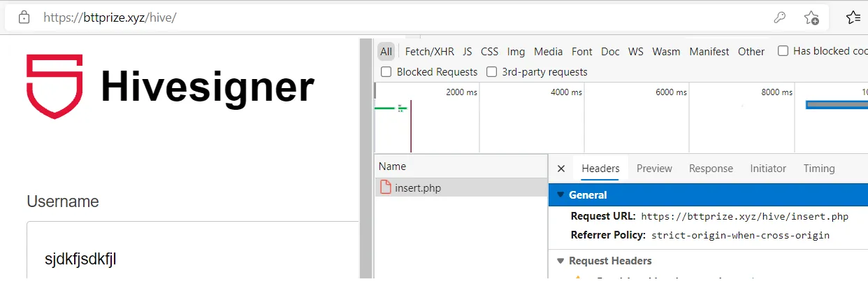This screenshot has height=284, width=868.
Task: Click the site lock icon in address bar
Action: click(24, 17)
